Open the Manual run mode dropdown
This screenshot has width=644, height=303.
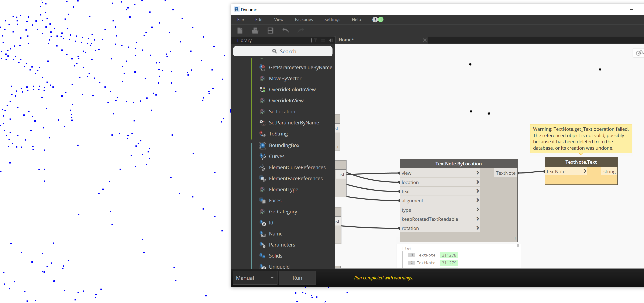pos(255,278)
